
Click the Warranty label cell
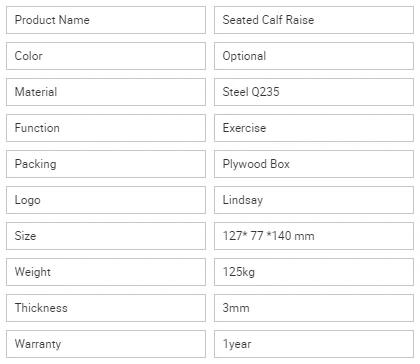106,344
